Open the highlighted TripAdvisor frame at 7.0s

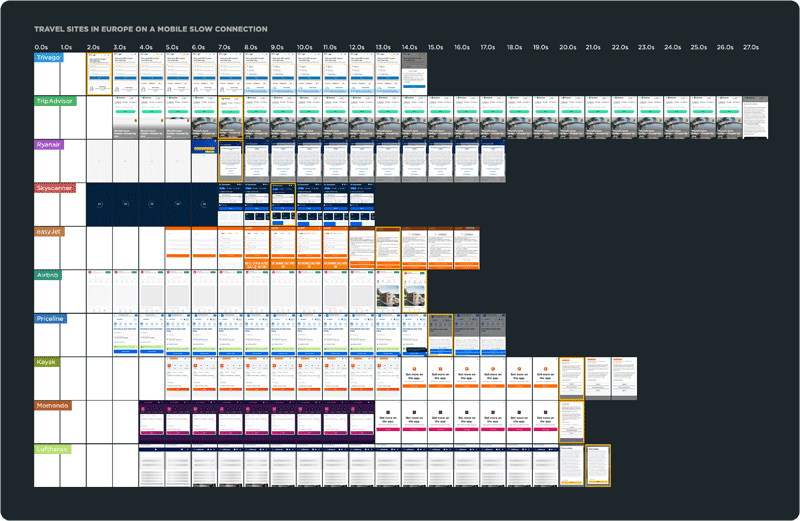tap(231, 117)
